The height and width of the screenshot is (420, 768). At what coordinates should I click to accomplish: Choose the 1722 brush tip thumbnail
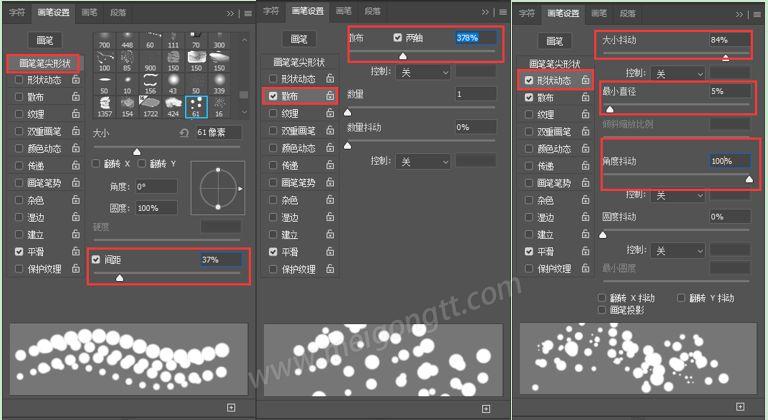pyautogui.click(x=150, y=107)
